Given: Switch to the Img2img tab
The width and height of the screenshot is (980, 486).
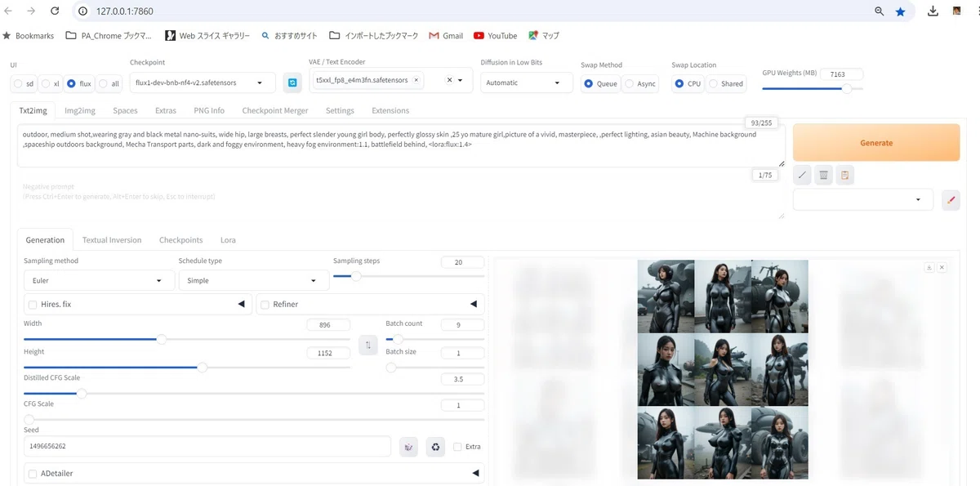Looking at the screenshot, I should (80, 110).
